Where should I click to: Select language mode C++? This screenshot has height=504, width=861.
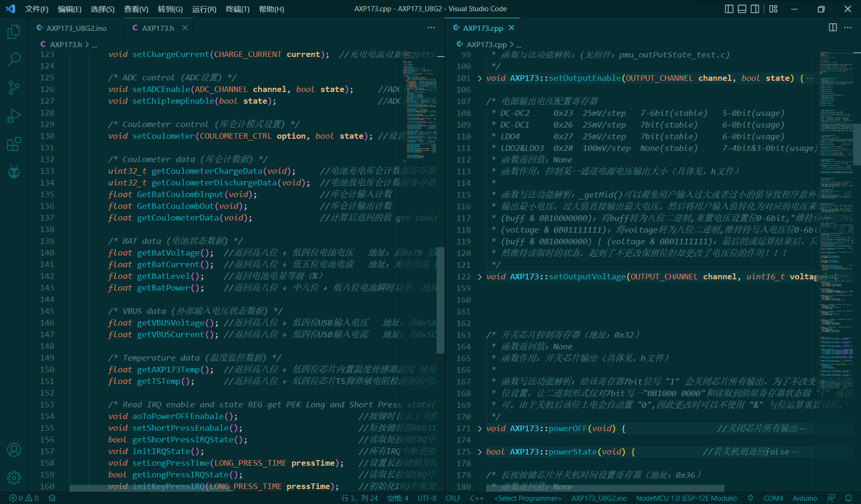pos(477,498)
